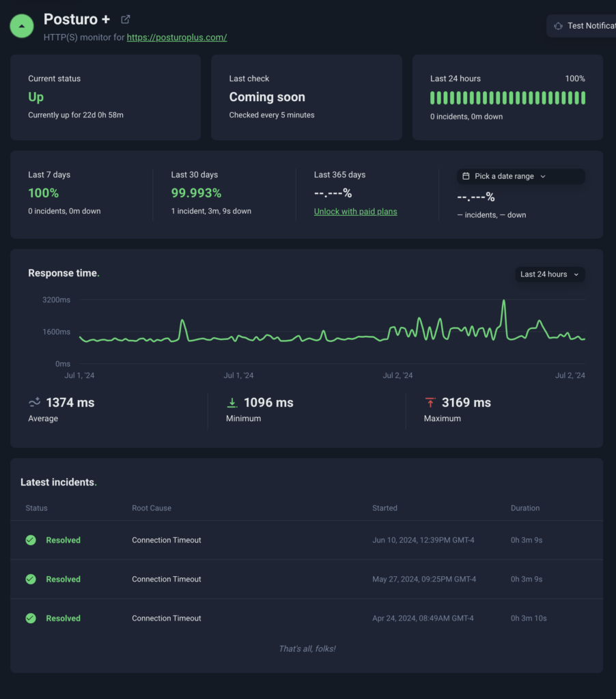The width and height of the screenshot is (616, 699).
Task: Click the Unlock with paid plans link
Action: pyautogui.click(x=355, y=212)
